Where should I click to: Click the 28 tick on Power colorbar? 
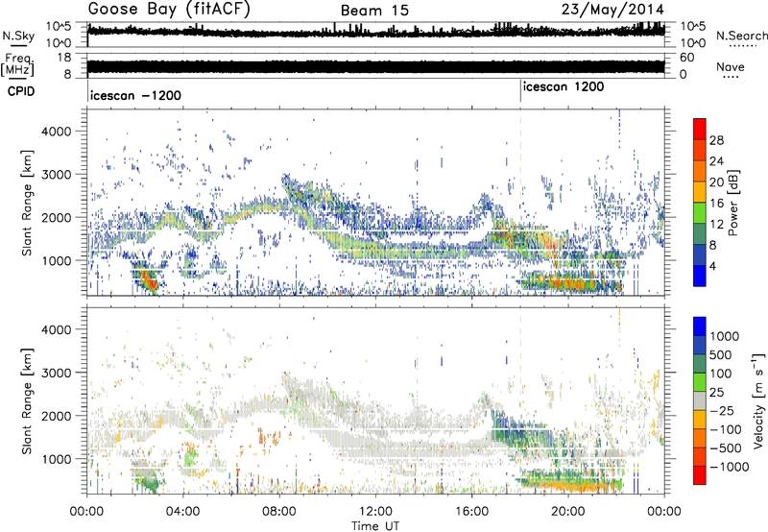click(x=716, y=140)
